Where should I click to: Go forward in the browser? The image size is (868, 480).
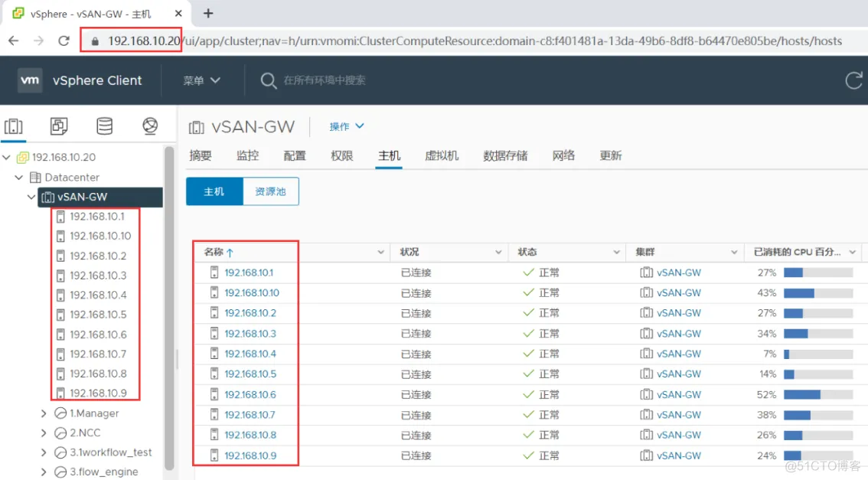point(38,41)
